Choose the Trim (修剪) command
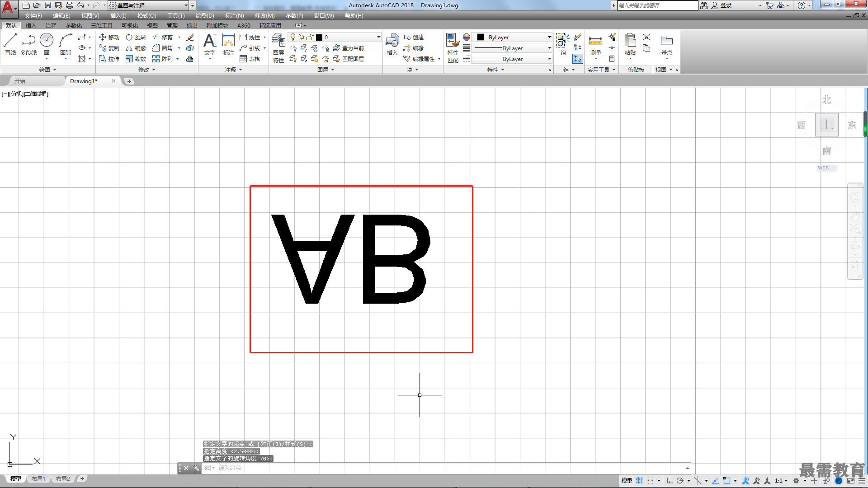Screen dimensions: 868x488 [x=163, y=37]
